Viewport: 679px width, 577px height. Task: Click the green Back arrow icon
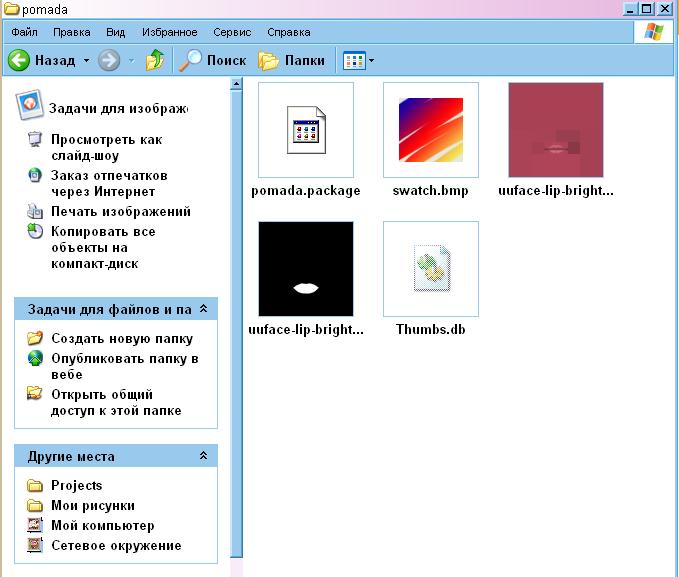19,60
